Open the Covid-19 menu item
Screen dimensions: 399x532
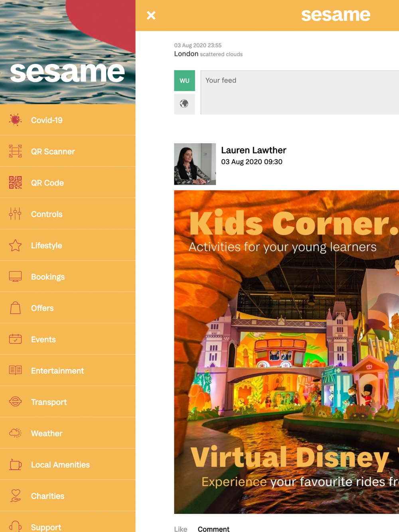click(68, 120)
